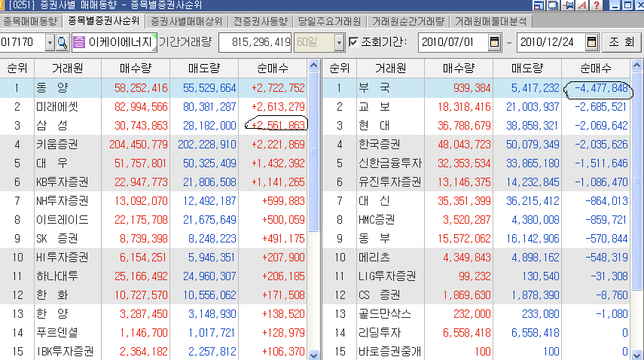This screenshot has height=360, width=644.
Task: Click the window icon next to [0251] in the title bar
Action: tap(2, 5)
